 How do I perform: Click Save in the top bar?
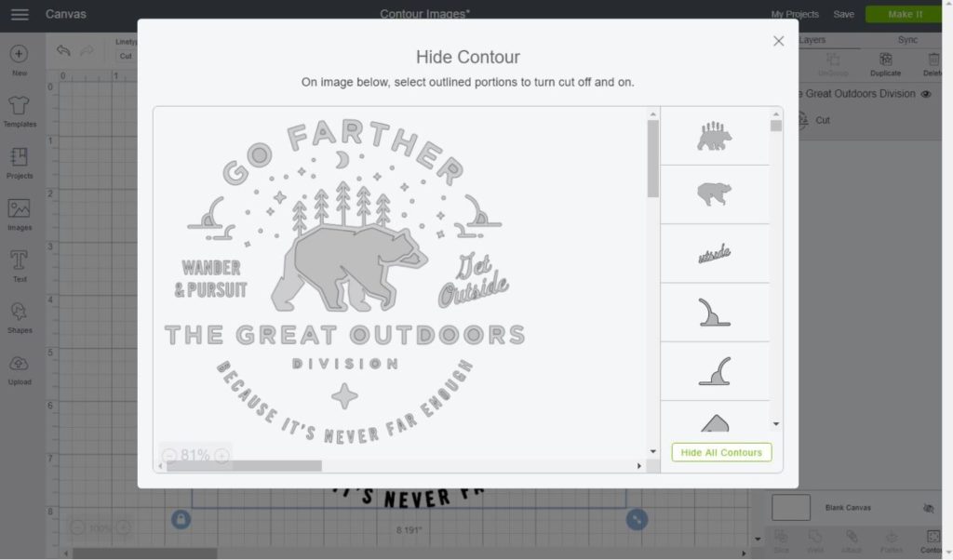(x=843, y=14)
